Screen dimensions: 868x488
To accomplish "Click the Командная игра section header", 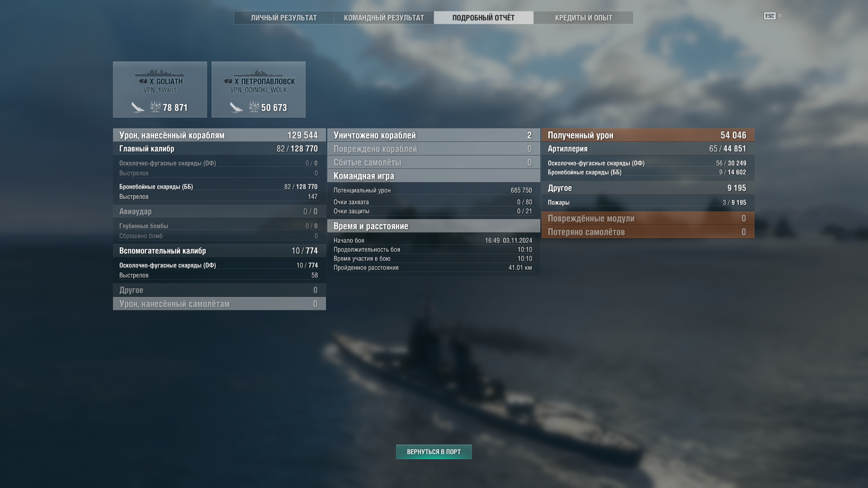I will point(434,176).
